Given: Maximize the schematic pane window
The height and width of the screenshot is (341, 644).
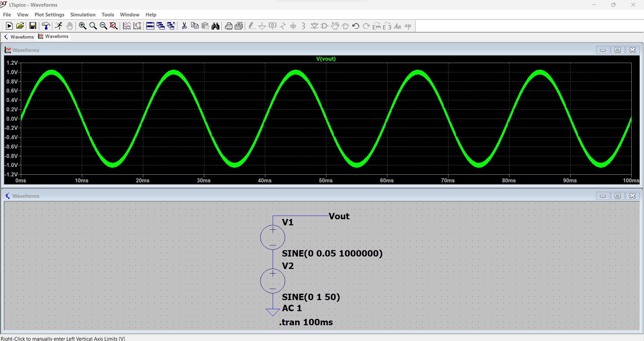Looking at the screenshot, I should pos(618,196).
